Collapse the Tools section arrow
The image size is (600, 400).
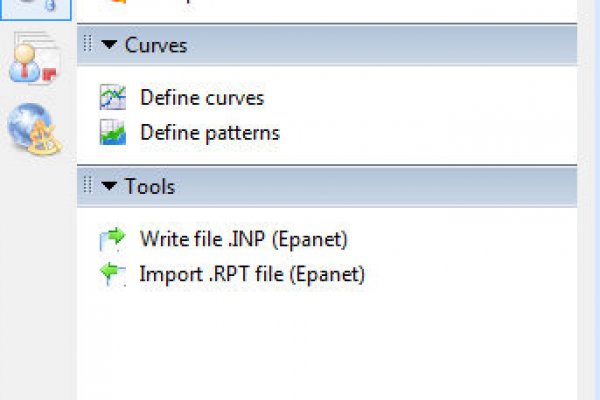[x=108, y=186]
